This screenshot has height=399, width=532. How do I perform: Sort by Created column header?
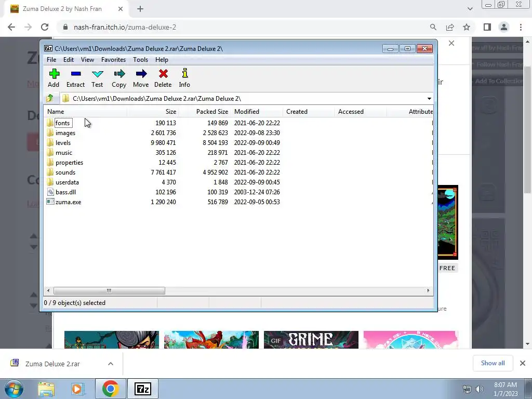pyautogui.click(x=309, y=112)
